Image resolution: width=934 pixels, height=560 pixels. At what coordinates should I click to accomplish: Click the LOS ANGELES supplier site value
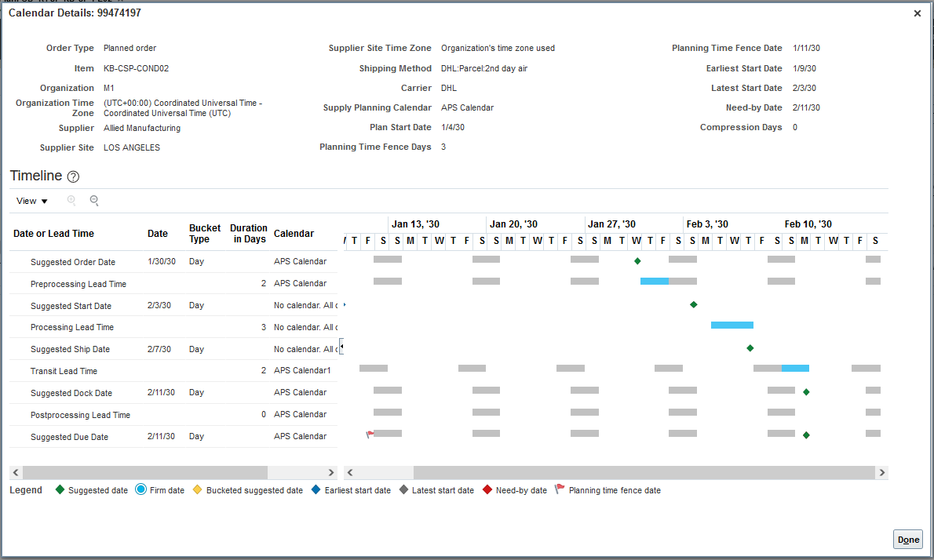(132, 147)
